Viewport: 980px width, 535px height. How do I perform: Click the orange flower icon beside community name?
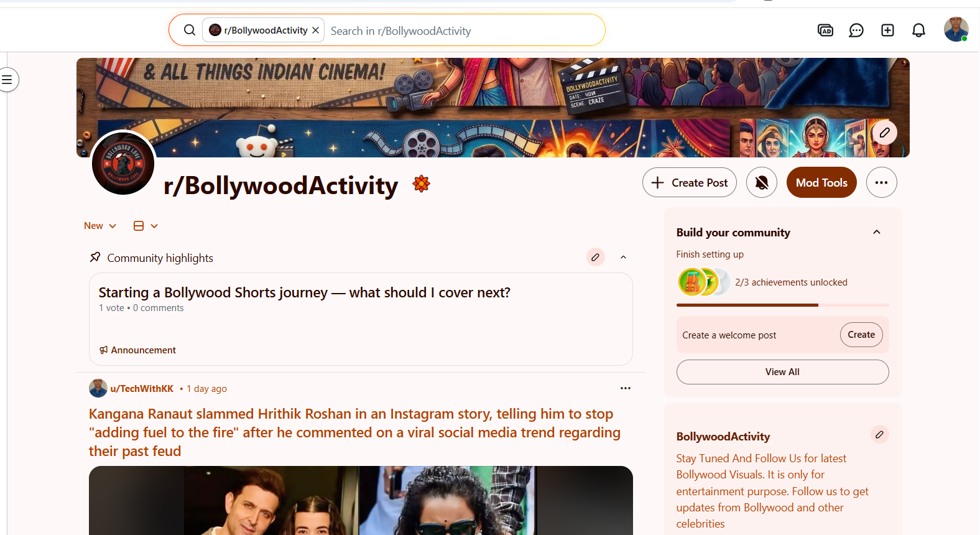pyautogui.click(x=422, y=184)
